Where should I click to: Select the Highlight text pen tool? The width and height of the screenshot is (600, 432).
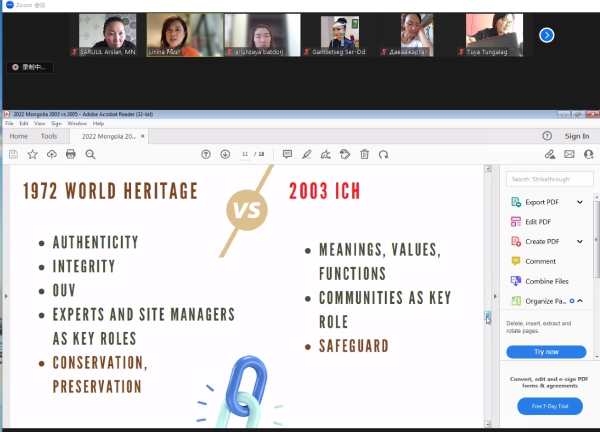click(x=306, y=154)
